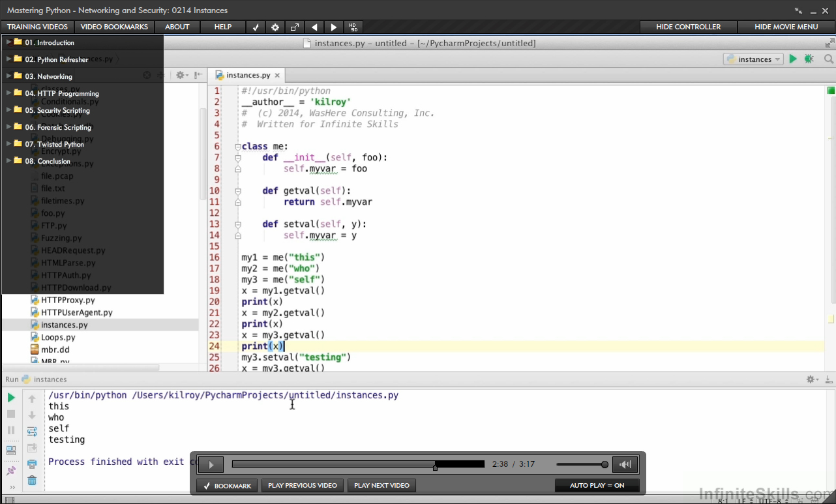Click the trash icon in Run panel
Viewport: 836px width, 504px height.
pos(32,481)
